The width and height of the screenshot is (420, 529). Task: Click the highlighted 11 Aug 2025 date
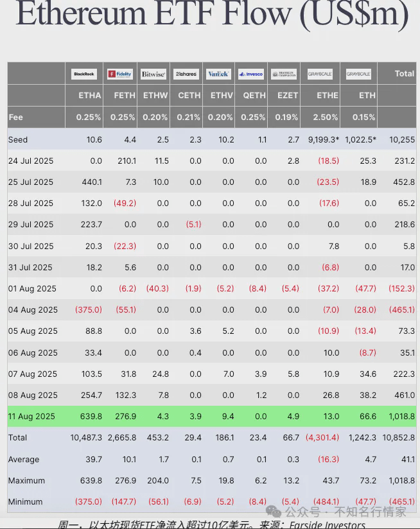[x=31, y=417]
